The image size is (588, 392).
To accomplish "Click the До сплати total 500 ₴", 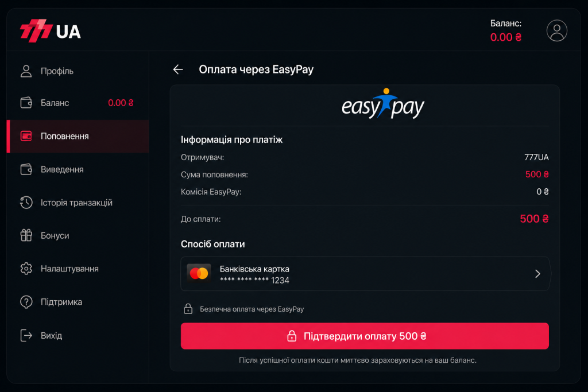I will [534, 219].
